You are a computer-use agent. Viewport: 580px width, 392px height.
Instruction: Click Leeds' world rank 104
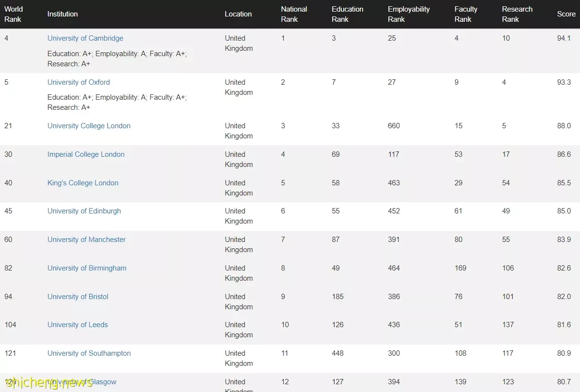pos(10,324)
